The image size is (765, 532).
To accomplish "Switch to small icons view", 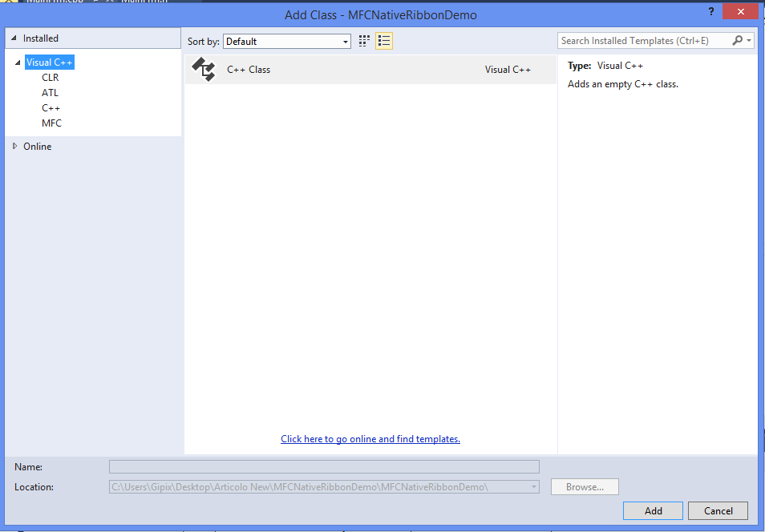I will tap(364, 41).
